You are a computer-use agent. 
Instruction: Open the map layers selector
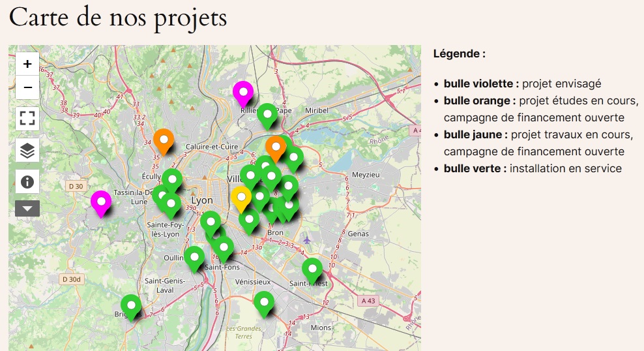[x=27, y=150]
